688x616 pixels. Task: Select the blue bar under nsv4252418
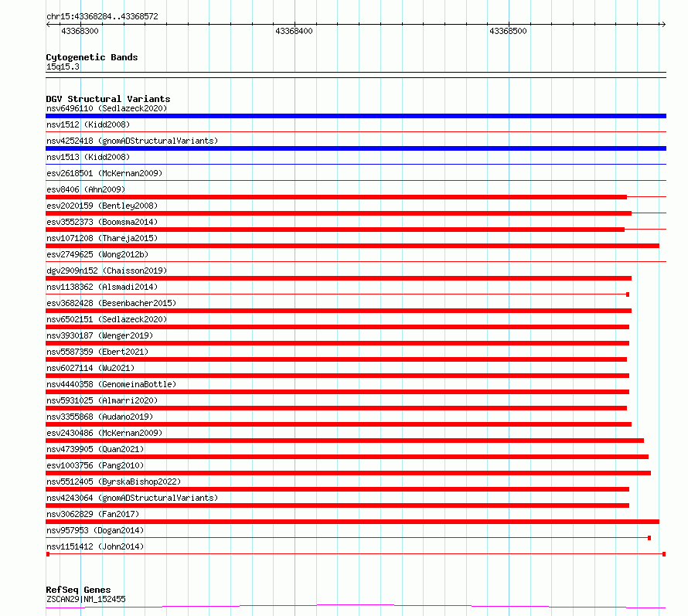click(356, 148)
